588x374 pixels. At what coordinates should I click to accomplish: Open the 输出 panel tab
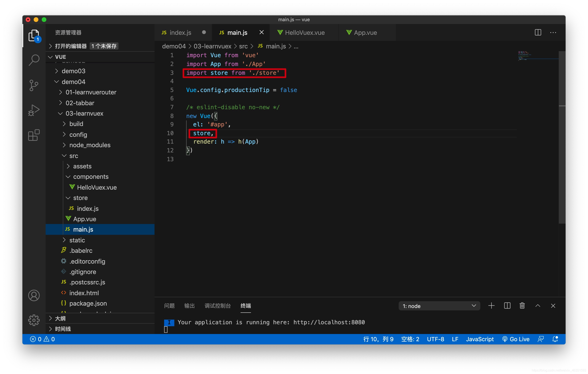point(189,306)
